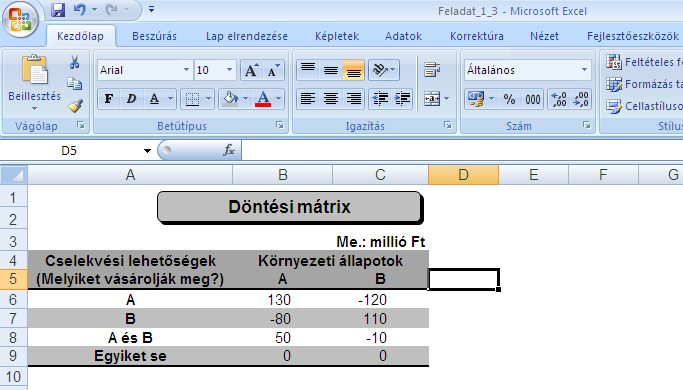Screen dimensions: 683x390
Task: Apply accounting currency format
Action: 476,99
